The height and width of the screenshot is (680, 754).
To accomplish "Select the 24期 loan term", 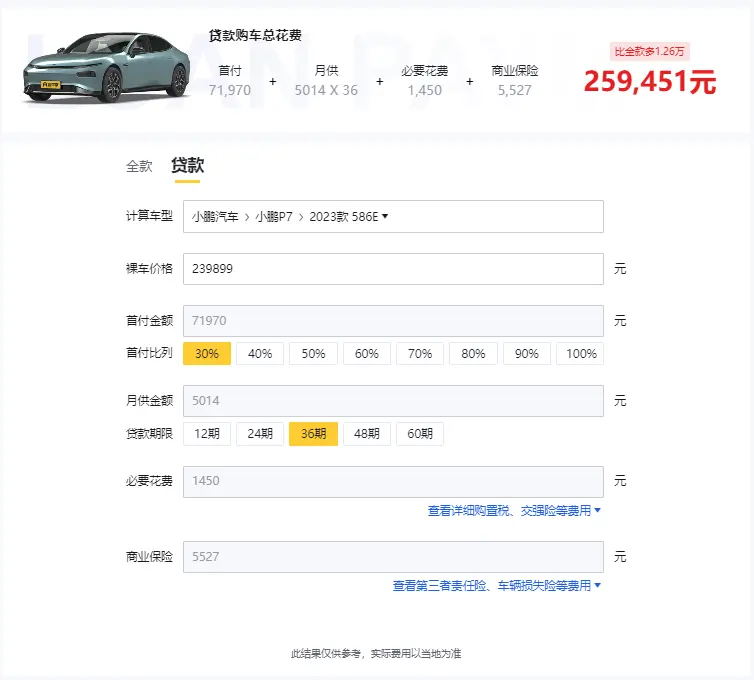I will pos(260,434).
